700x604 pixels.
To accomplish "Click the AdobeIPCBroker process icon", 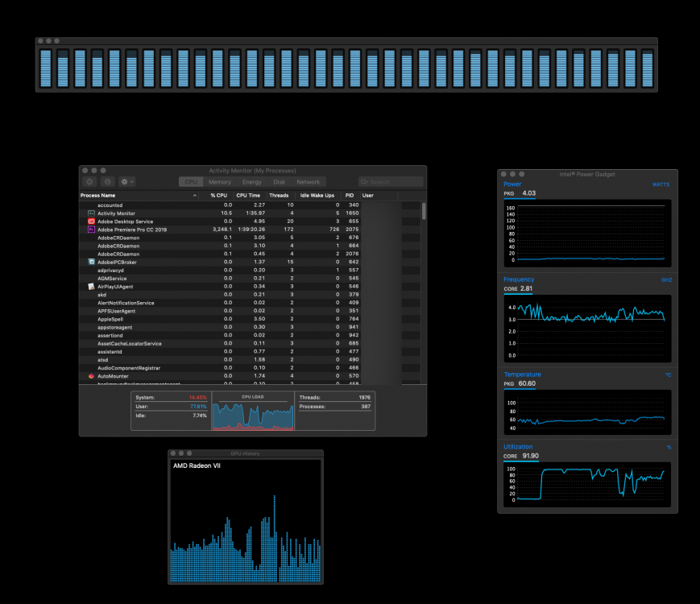I will click(91, 262).
